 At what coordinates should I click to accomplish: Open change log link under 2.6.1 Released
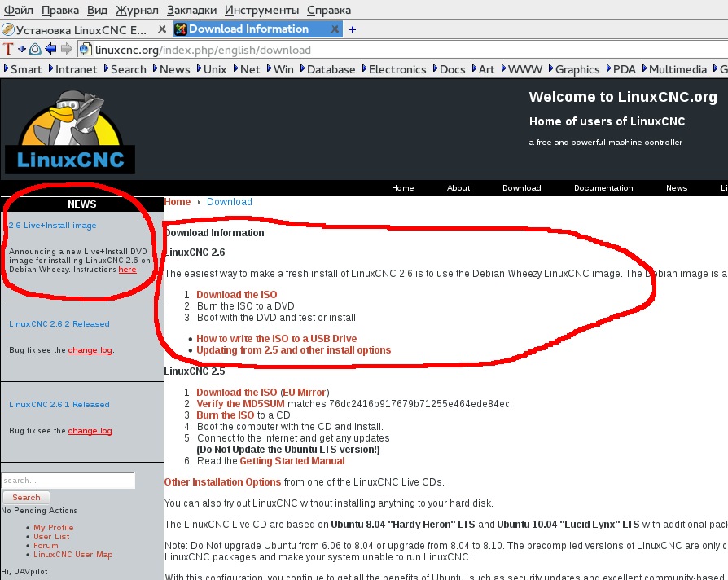pyautogui.click(x=90, y=431)
